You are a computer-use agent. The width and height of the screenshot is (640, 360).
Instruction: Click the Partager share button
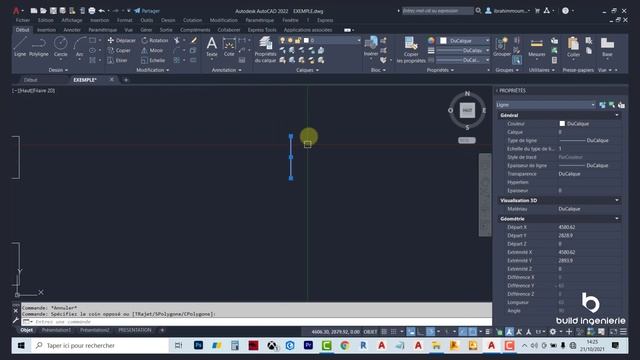[x=147, y=11]
